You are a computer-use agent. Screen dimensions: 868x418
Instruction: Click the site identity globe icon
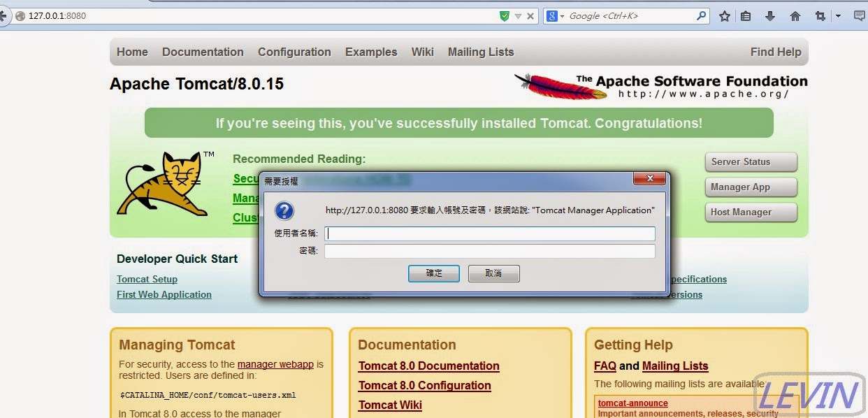click(x=20, y=15)
